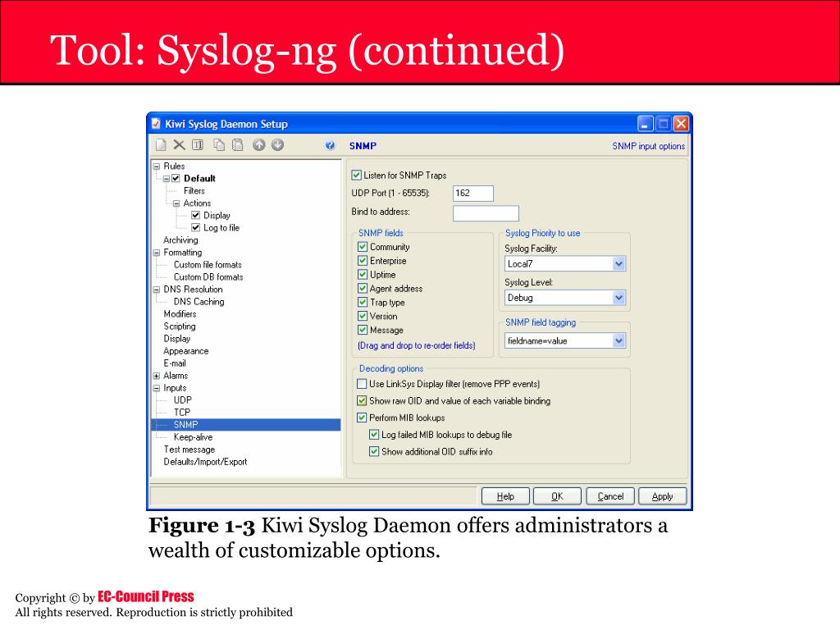Uncheck the Message SNMP field
840x630 pixels.
click(x=363, y=330)
